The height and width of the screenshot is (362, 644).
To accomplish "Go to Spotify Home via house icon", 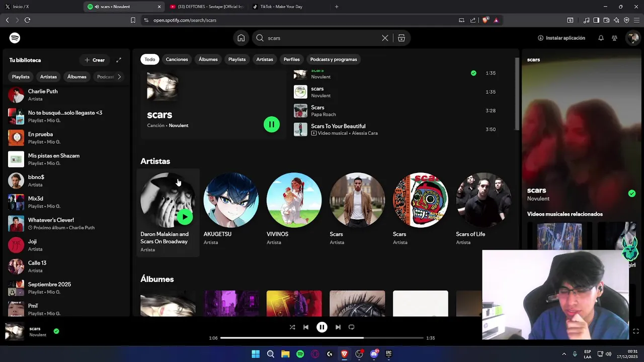I will coord(241,38).
